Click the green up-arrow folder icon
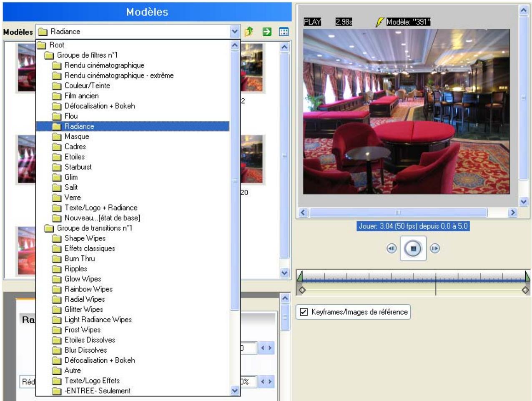Image resolution: width=532 pixels, height=401 pixels. point(248,32)
